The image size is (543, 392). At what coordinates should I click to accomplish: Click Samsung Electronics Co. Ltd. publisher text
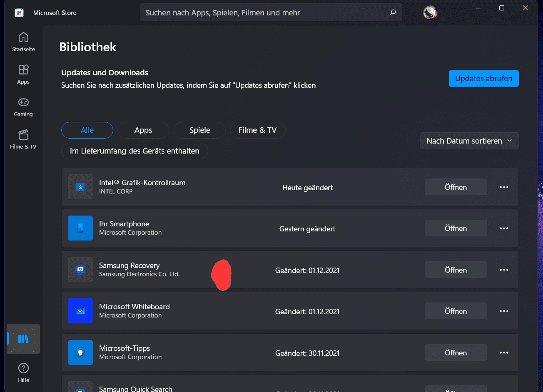pyautogui.click(x=139, y=274)
